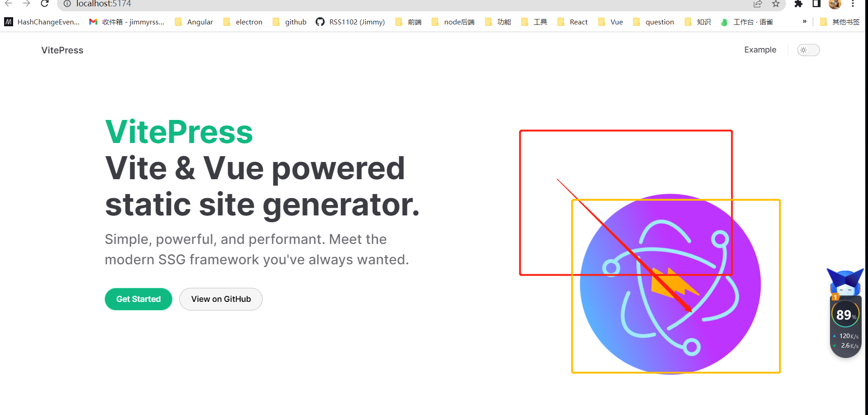
Task: Open the React bookmarks folder
Action: tap(572, 22)
